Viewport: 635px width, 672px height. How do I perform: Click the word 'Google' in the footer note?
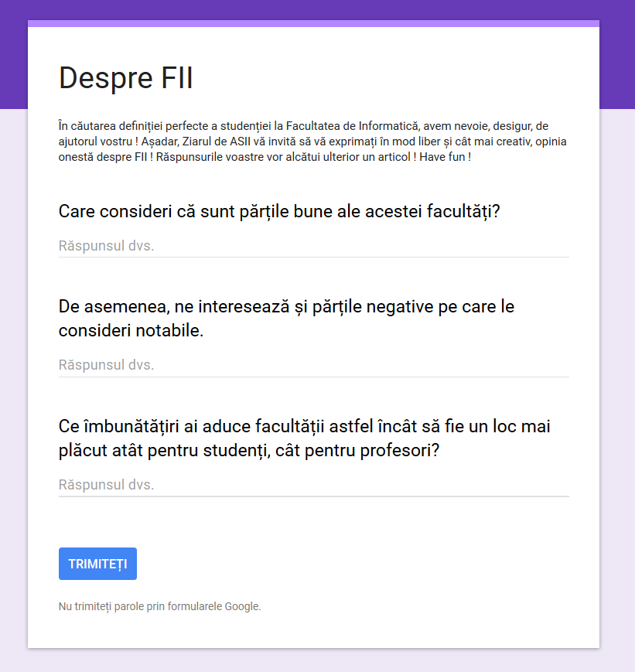click(x=241, y=606)
